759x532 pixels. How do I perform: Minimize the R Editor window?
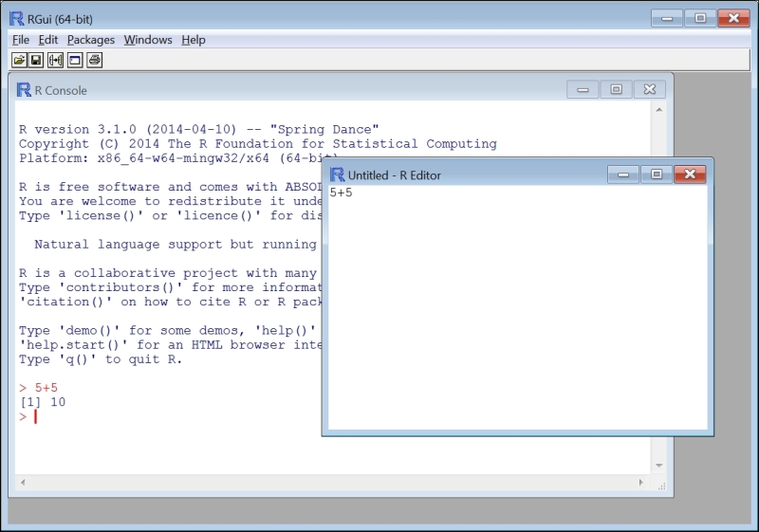click(623, 174)
